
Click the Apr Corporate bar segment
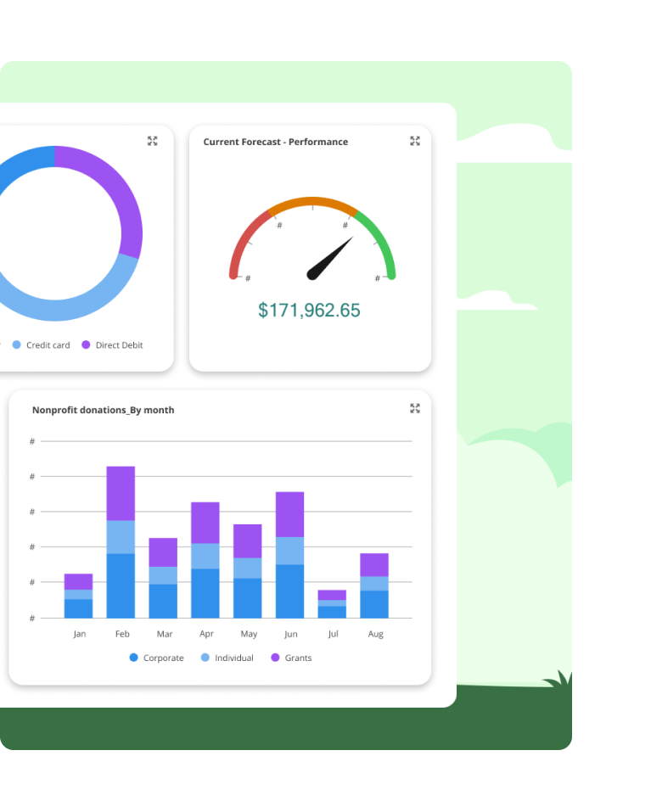205,593
